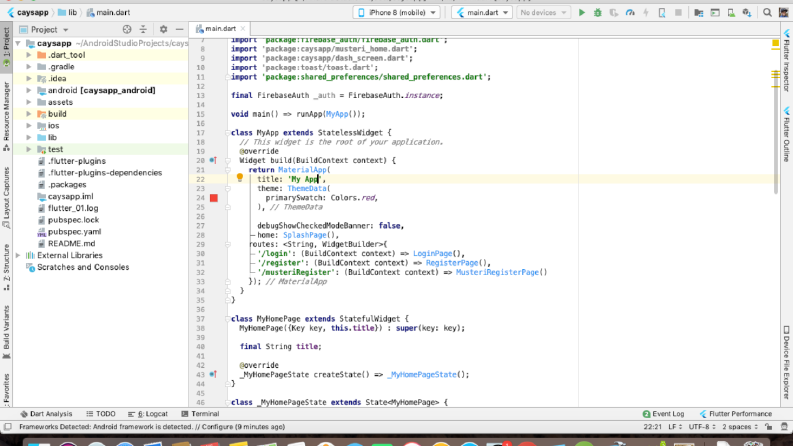Expand the build folder
Viewport: 793px width, 446px height.
click(29, 114)
